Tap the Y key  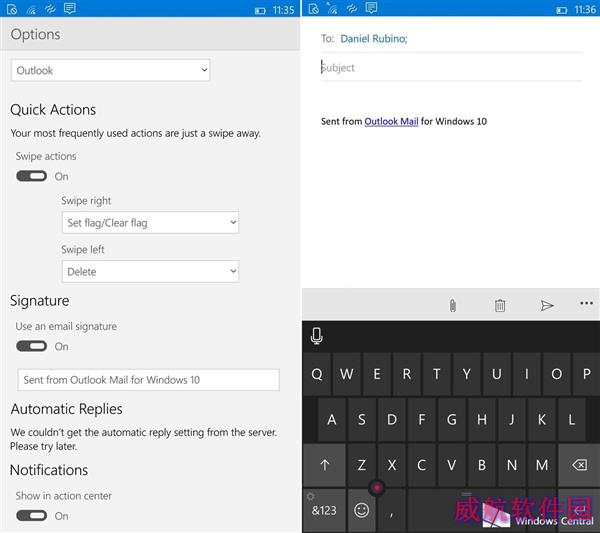[466, 374]
